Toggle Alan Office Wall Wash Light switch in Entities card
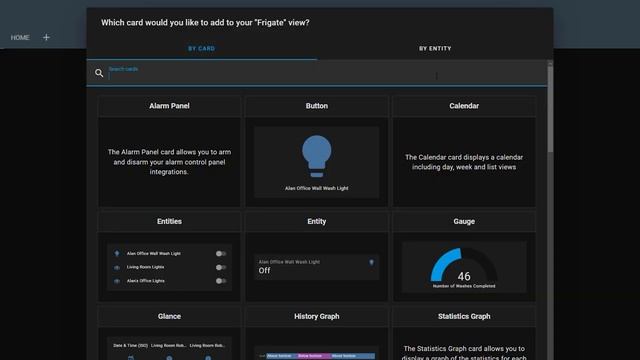Screen dimensions: 640x360 pyautogui.click(x=221, y=253)
